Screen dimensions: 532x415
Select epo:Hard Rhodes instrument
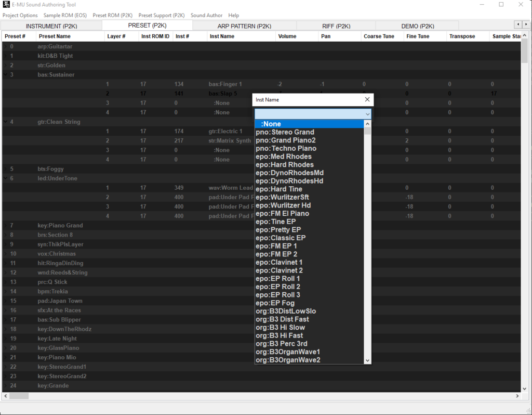point(310,165)
